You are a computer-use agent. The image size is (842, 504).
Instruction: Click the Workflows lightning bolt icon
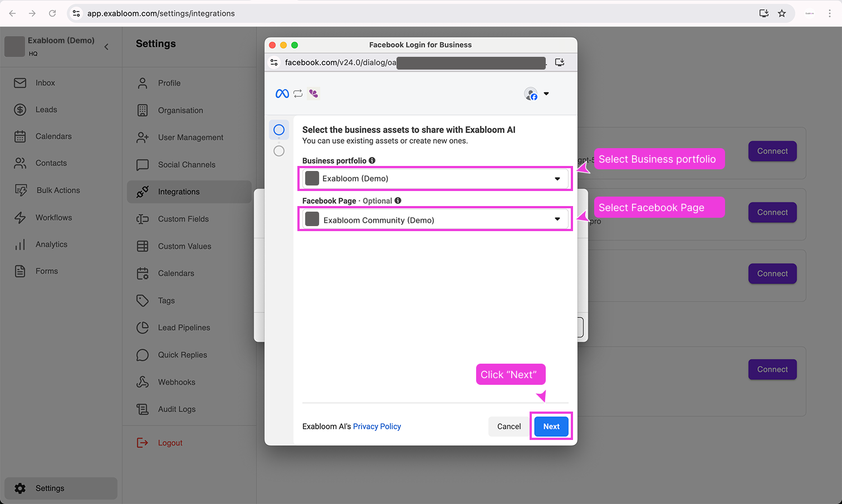click(x=20, y=218)
